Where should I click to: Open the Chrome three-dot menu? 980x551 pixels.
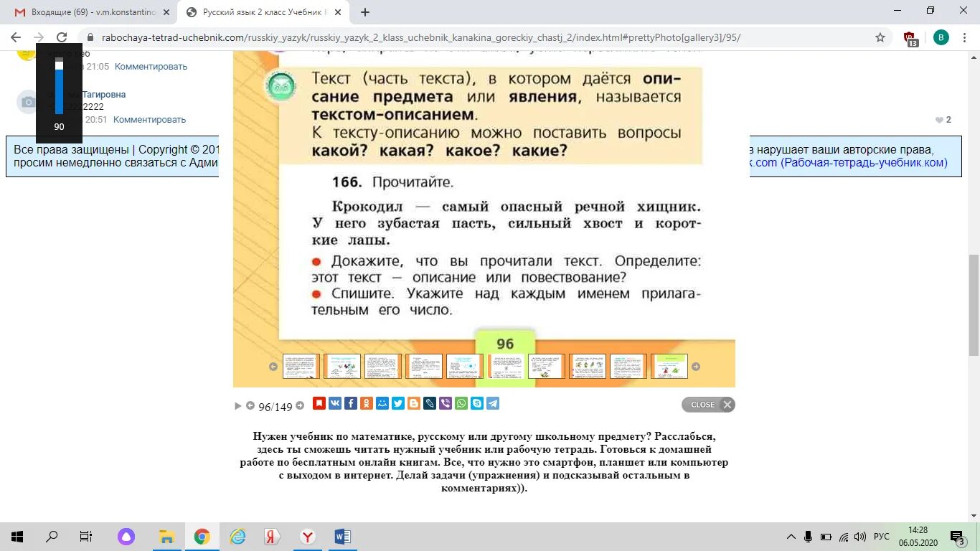tap(965, 38)
